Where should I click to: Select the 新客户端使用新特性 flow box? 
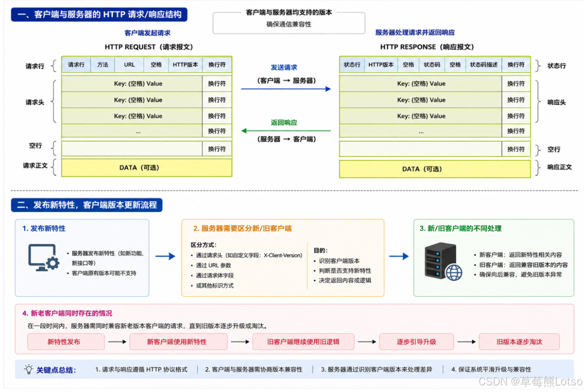[178, 342]
